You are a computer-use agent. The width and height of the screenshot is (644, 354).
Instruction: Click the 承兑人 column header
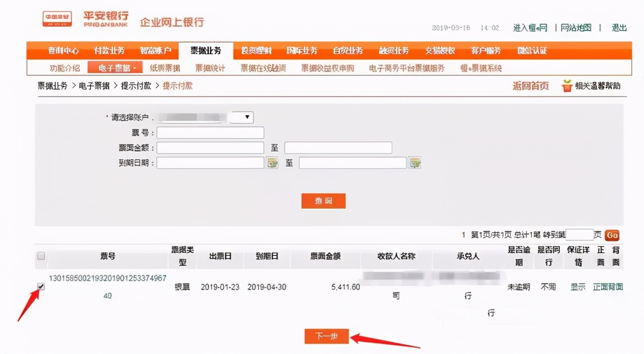point(468,256)
